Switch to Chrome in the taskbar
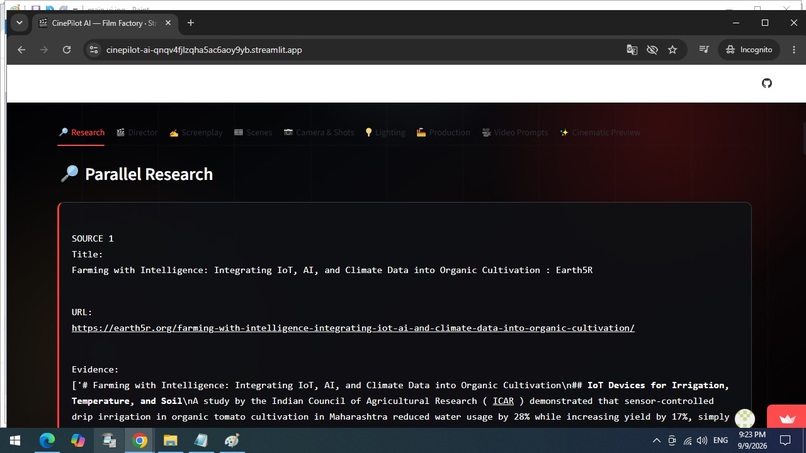 [140, 441]
